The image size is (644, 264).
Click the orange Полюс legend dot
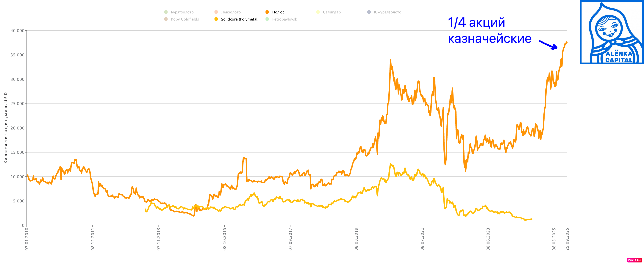point(267,12)
